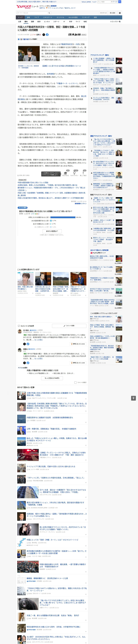138x644 pixels.
Task: Open paid article 個人投資家は今こそ「AIバブル崩壊」
Action: click(x=101, y=268)
